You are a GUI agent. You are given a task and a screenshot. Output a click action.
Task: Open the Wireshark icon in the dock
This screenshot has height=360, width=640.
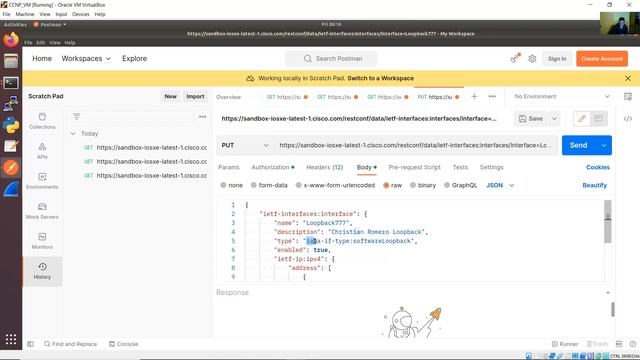point(11,189)
